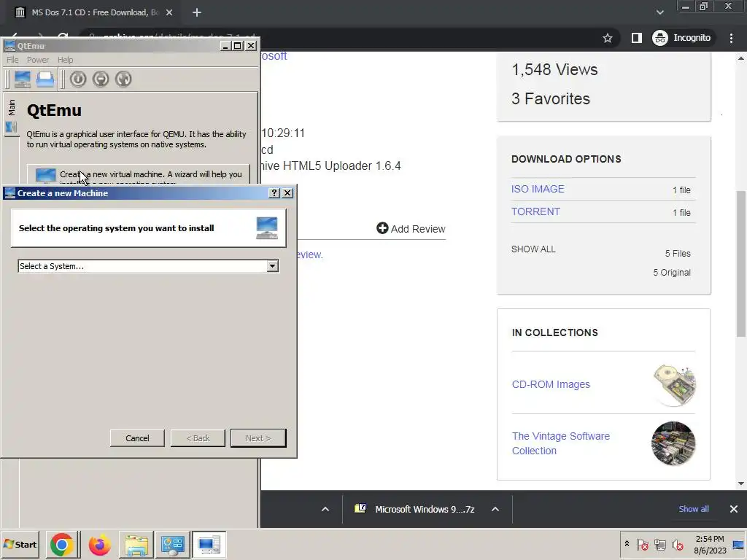Open a new browser tab with plus
Viewport: 747px width, 560px height.
point(197,13)
